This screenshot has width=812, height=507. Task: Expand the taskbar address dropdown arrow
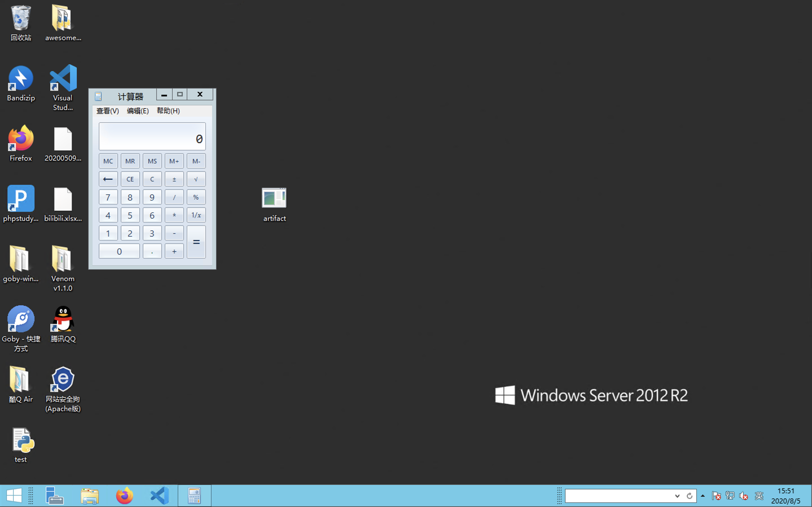(x=677, y=496)
